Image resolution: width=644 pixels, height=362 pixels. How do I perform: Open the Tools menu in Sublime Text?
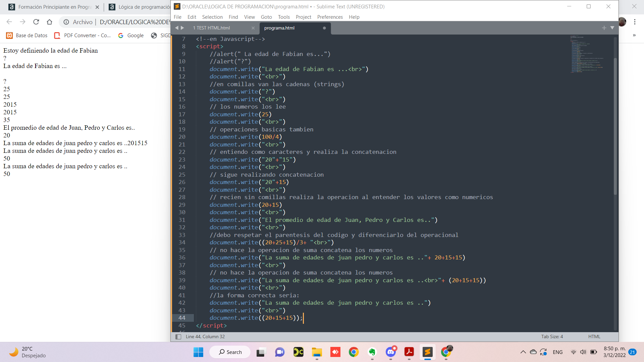(x=283, y=17)
